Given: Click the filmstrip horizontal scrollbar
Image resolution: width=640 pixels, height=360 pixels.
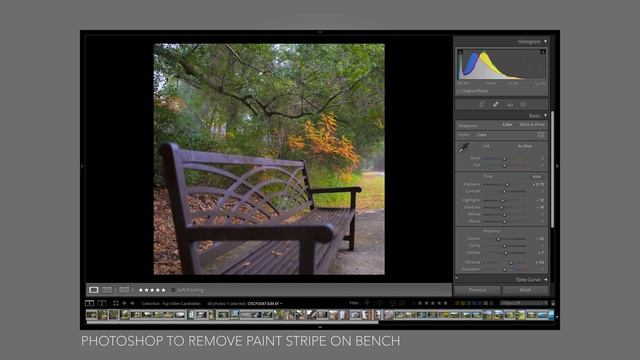Looking at the screenshot, I should pyautogui.click(x=232, y=322).
